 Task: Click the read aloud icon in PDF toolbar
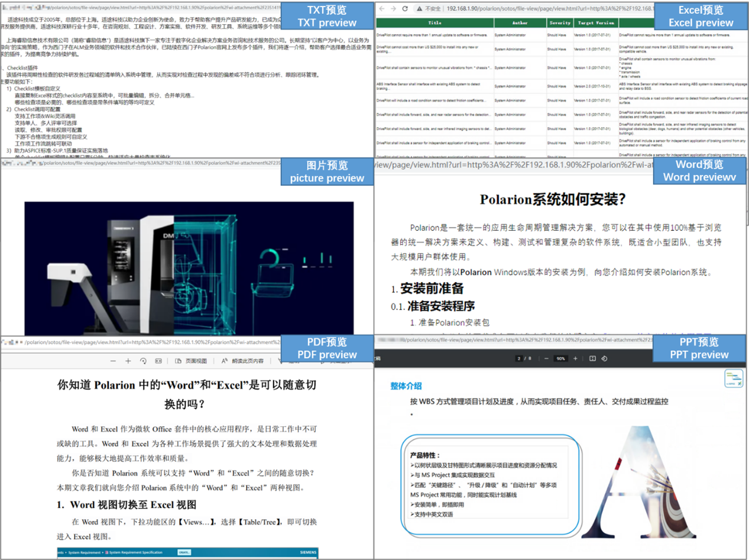tap(224, 360)
